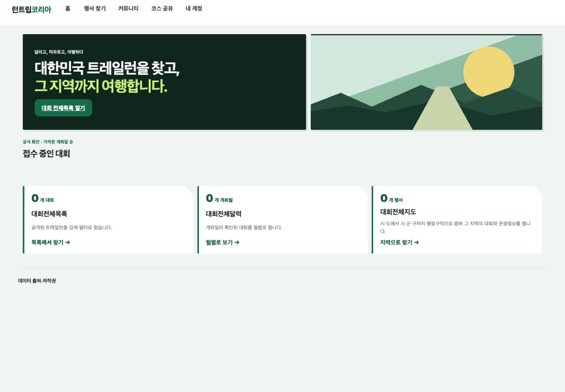The width and height of the screenshot is (565, 392).
Task: Open the 홈 menu item
Action: click(68, 8)
